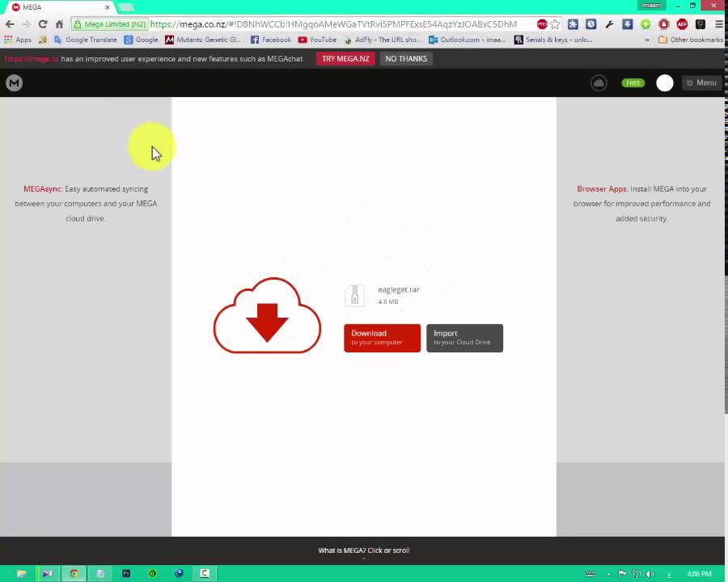Click the MEGA M logo icon

14,83
